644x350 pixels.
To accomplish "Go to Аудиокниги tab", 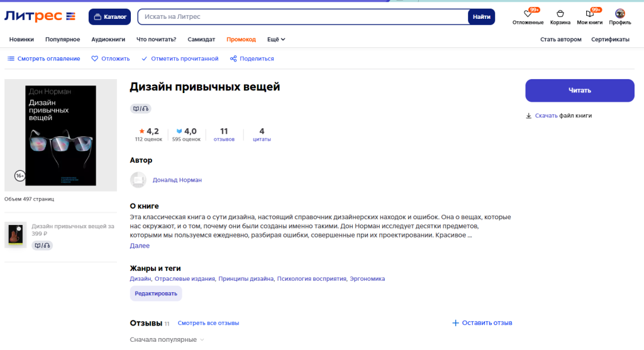I will (x=108, y=40).
